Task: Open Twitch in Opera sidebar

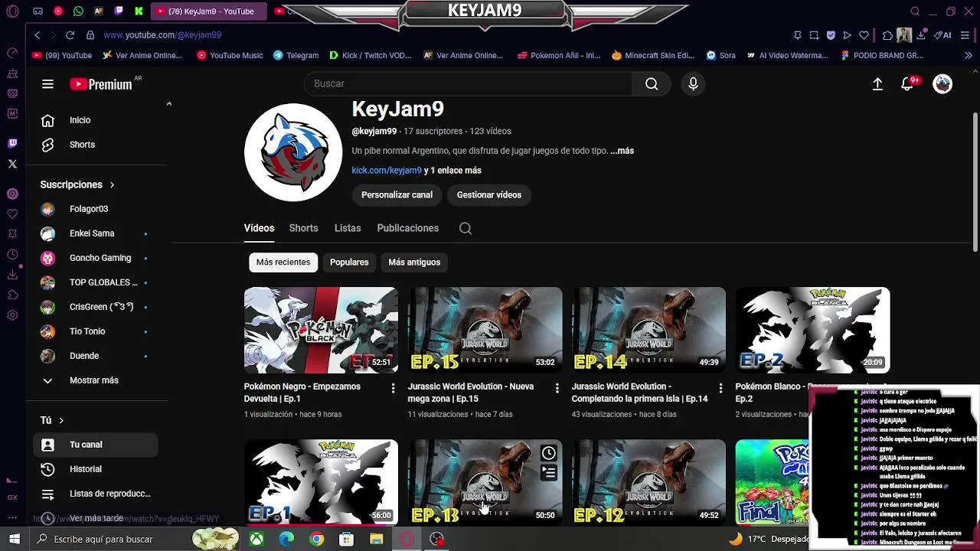Action: 12,143
